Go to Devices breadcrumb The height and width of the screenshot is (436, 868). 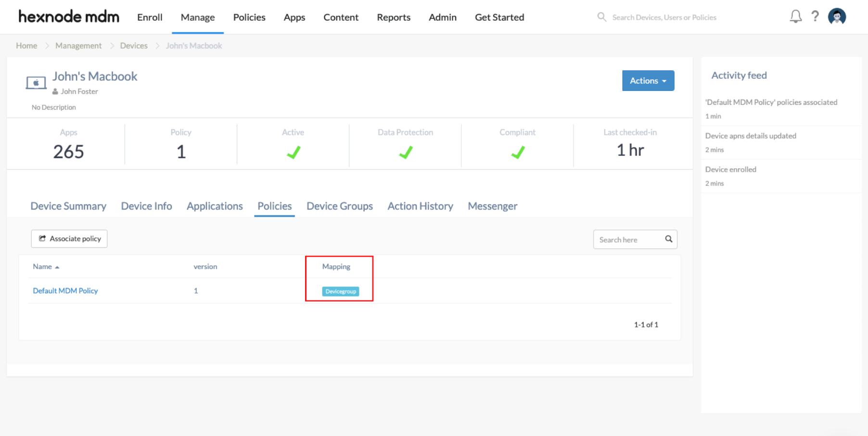(134, 46)
